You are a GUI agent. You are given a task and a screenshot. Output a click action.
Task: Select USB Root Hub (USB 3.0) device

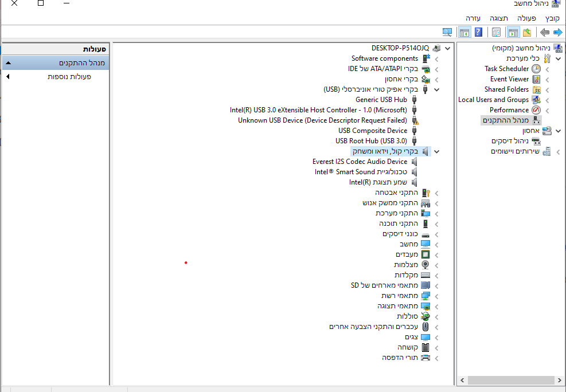tap(371, 141)
